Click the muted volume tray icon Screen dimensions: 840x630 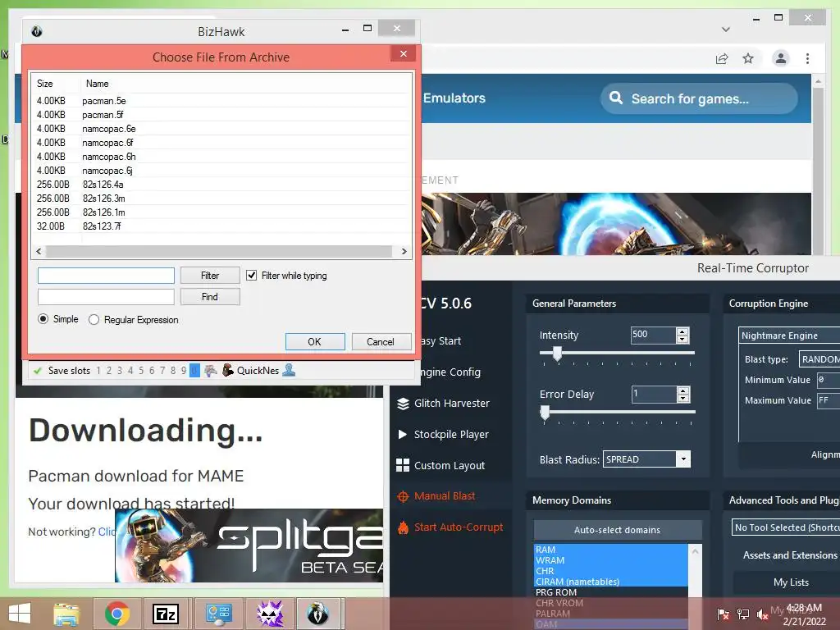pyautogui.click(x=762, y=614)
